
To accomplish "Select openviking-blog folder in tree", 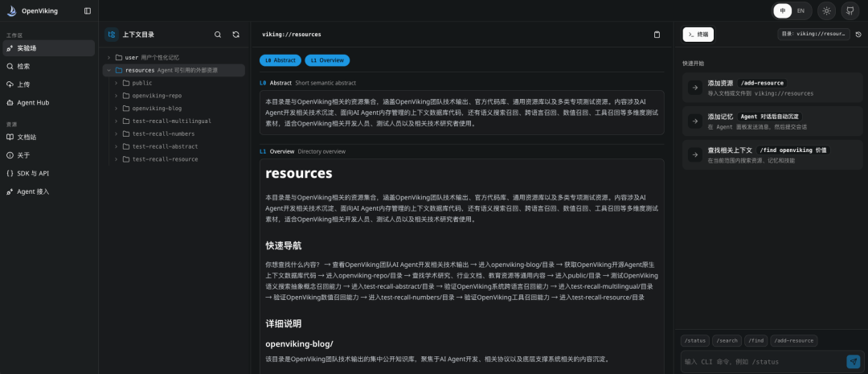I will click(x=177, y=109).
